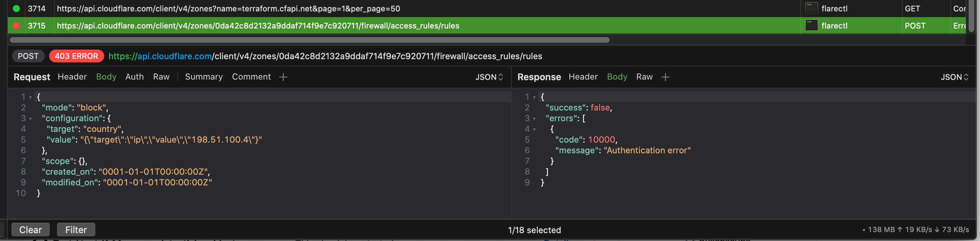This screenshot has height=241, width=980.
Task: Collapse the "errors" array fold arrow
Action: 534,119
